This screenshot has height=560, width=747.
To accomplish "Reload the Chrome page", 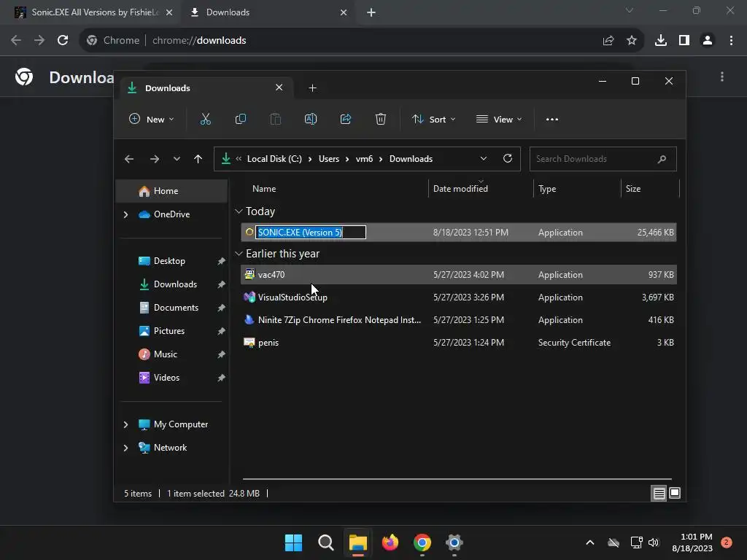I will point(63,41).
